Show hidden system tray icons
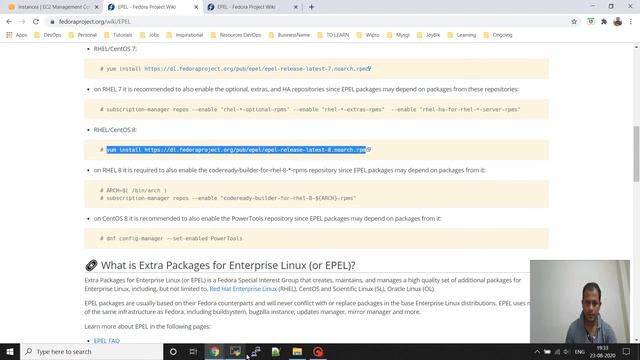Image resolution: width=640 pixels, height=360 pixels. [x=537, y=352]
